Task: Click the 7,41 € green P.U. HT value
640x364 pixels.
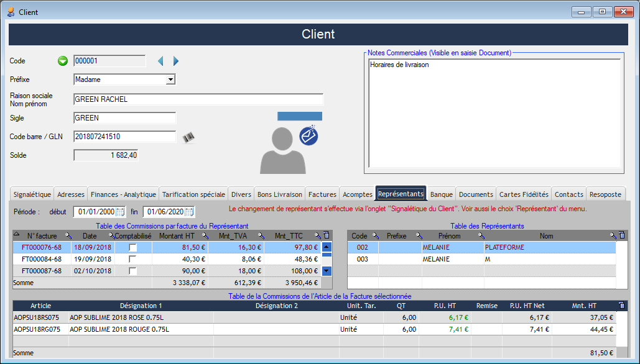Action: [458, 329]
